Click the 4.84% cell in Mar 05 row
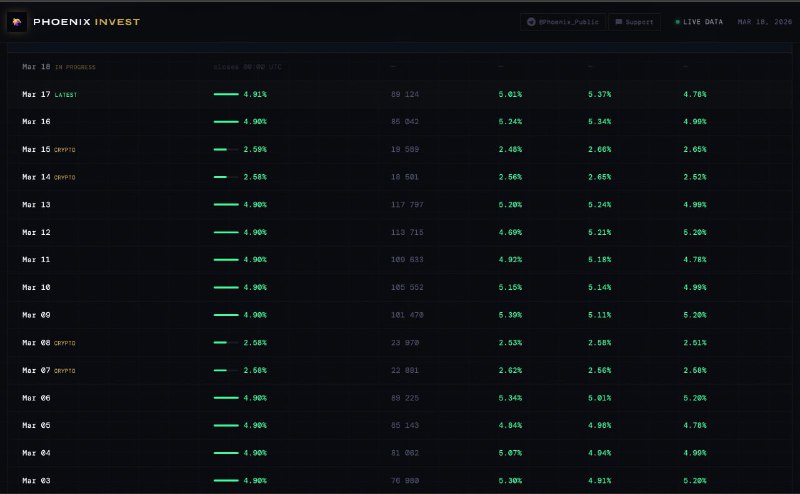This screenshot has height=494, width=800. click(x=510, y=426)
